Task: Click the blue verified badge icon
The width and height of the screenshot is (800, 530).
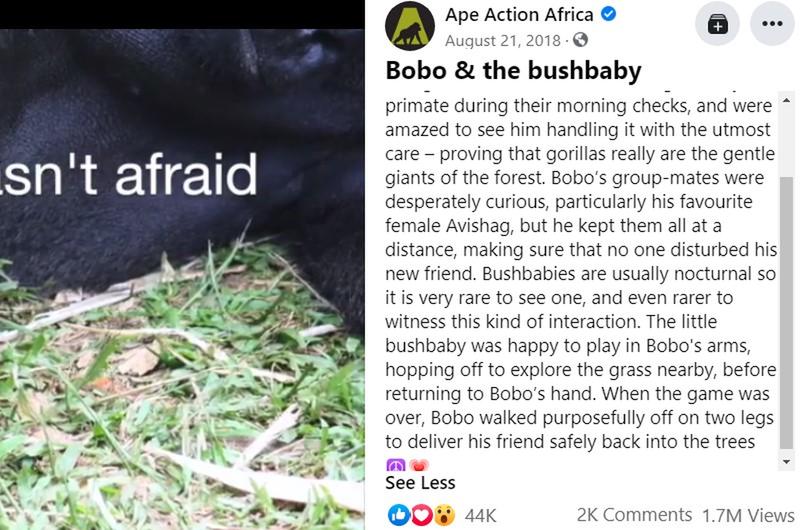Action: tap(607, 16)
